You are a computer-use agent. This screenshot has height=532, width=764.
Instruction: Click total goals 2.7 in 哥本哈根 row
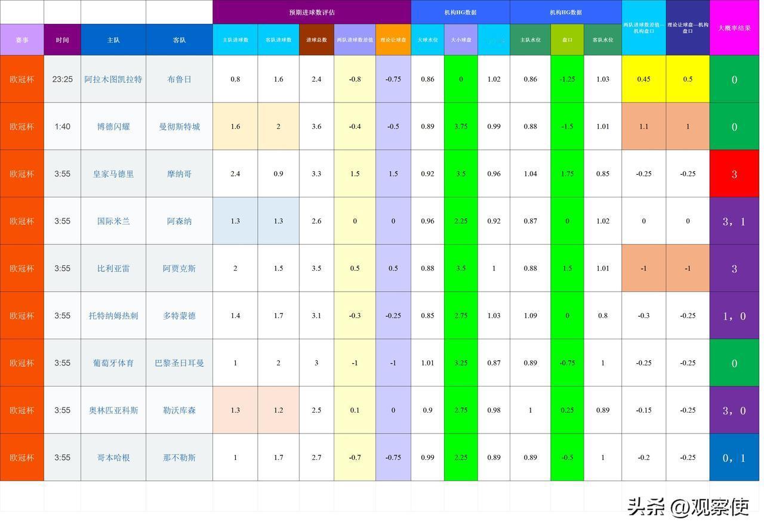pyautogui.click(x=316, y=457)
